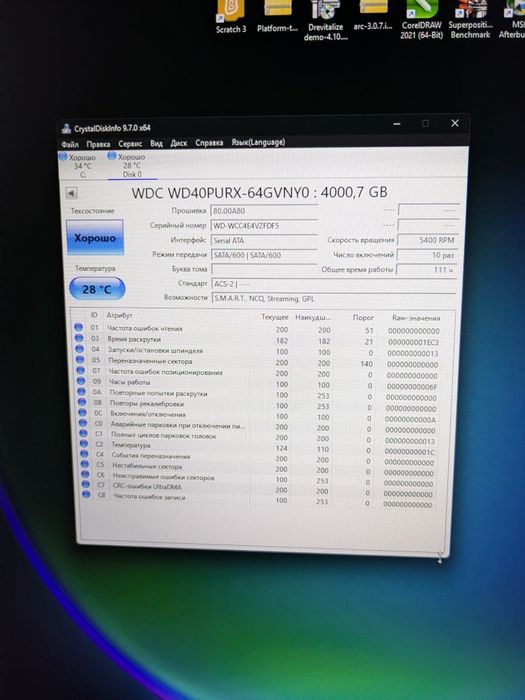This screenshot has width=525, height=700.
Task: Click the status circle for attribute 0C
Action: tap(82, 412)
